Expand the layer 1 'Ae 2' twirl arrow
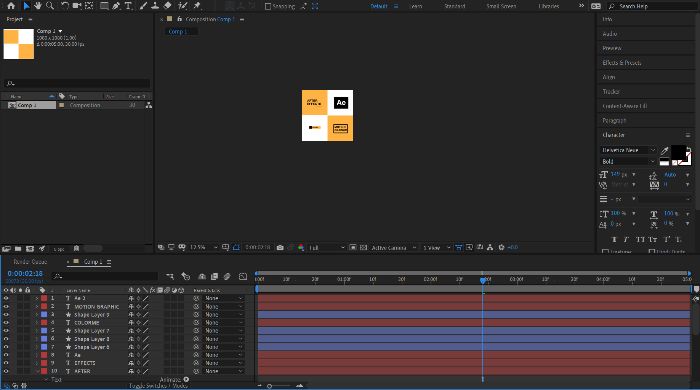This screenshot has height=390, width=700. coord(38,298)
